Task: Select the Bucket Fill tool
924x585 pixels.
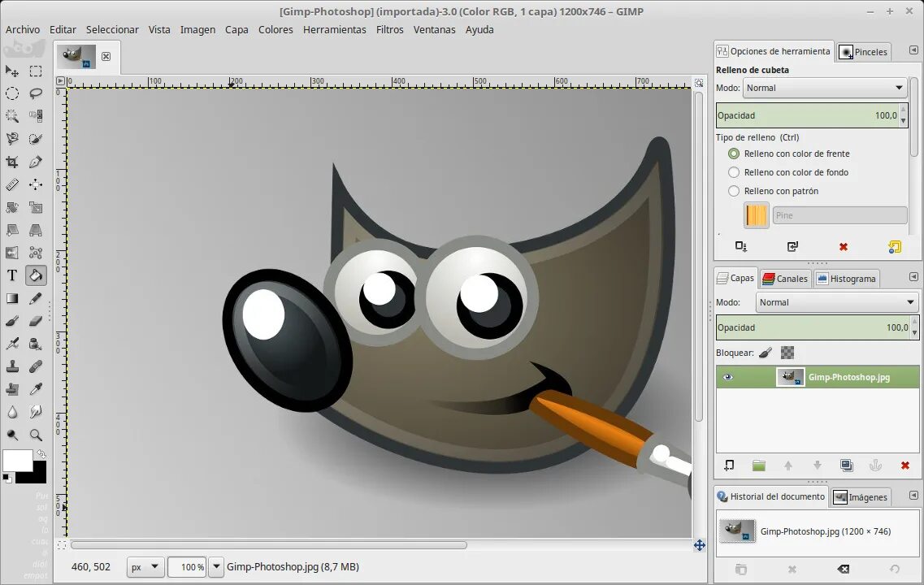Action: tap(36, 275)
